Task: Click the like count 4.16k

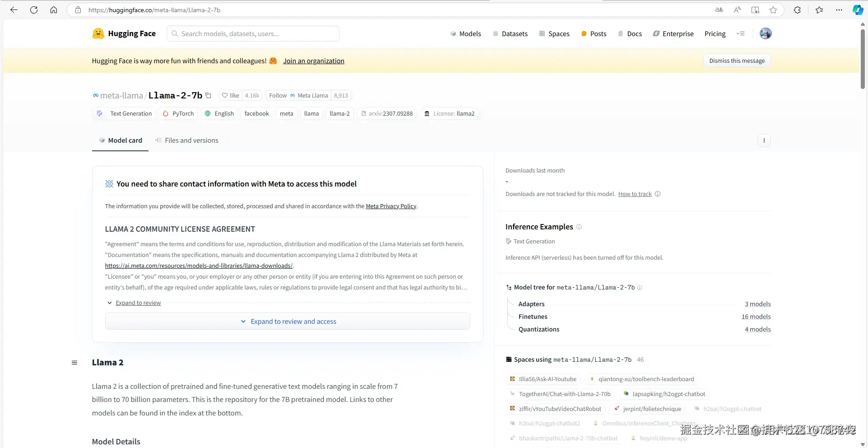Action: 252,95
